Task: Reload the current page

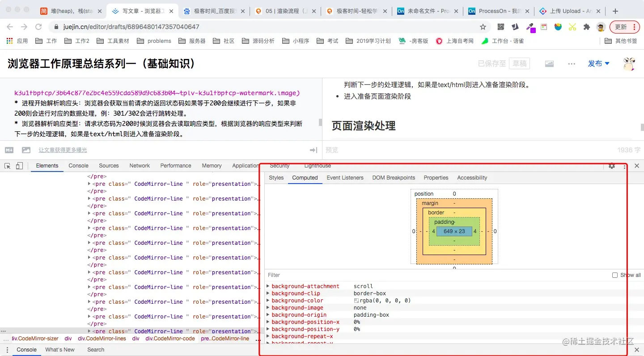Action: [38, 27]
